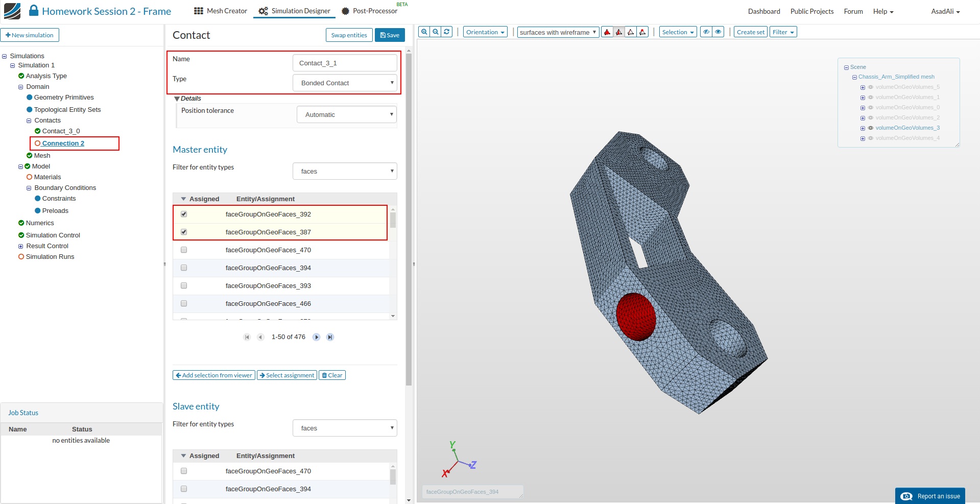Click the show all eye icon
980x504 pixels.
point(718,32)
